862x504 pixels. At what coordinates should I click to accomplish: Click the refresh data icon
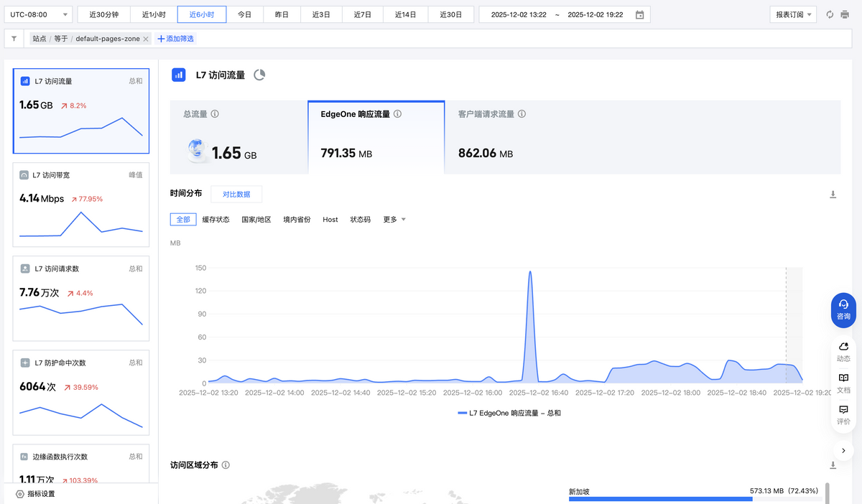tap(830, 14)
